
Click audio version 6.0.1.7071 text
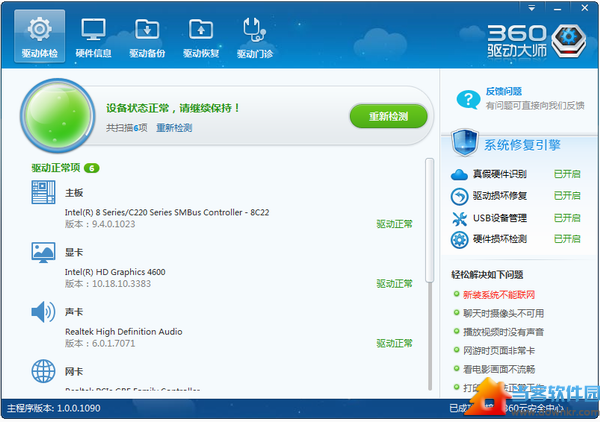pyautogui.click(x=100, y=344)
